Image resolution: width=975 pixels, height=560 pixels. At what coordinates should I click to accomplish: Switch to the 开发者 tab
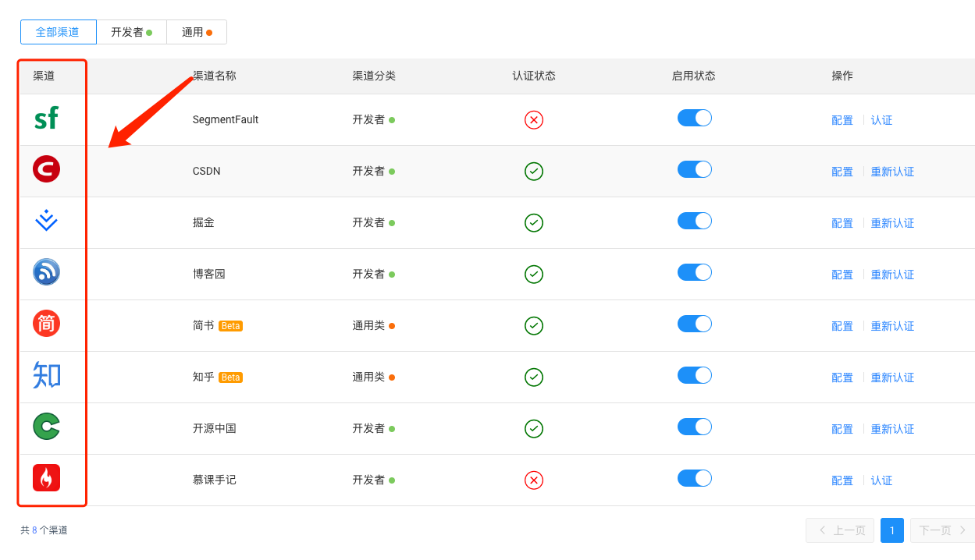131,32
